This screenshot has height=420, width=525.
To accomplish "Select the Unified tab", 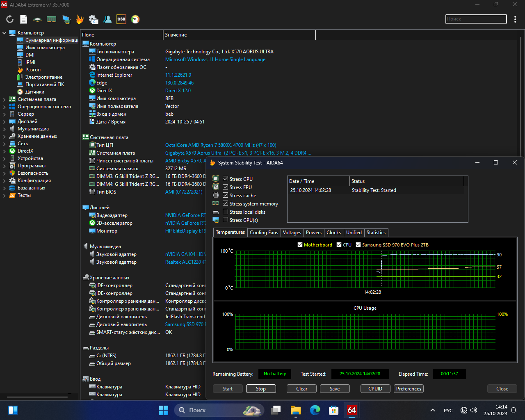I will coord(354,233).
